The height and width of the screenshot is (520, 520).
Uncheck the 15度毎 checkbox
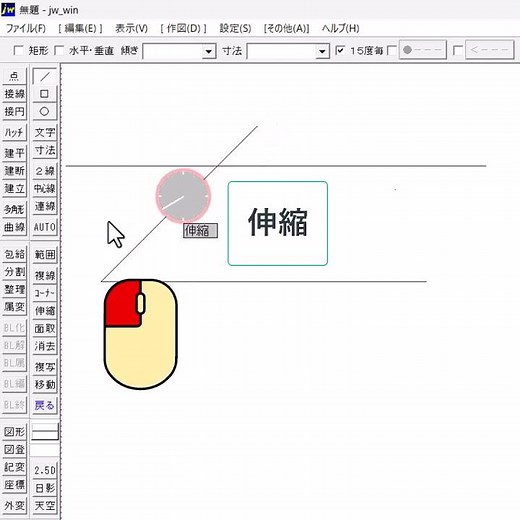tap(340, 51)
